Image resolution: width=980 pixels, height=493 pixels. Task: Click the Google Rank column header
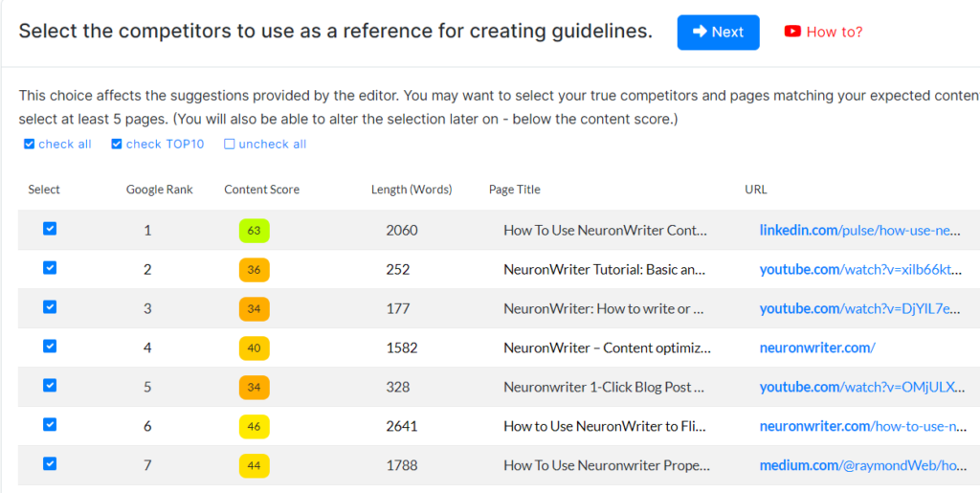click(160, 190)
